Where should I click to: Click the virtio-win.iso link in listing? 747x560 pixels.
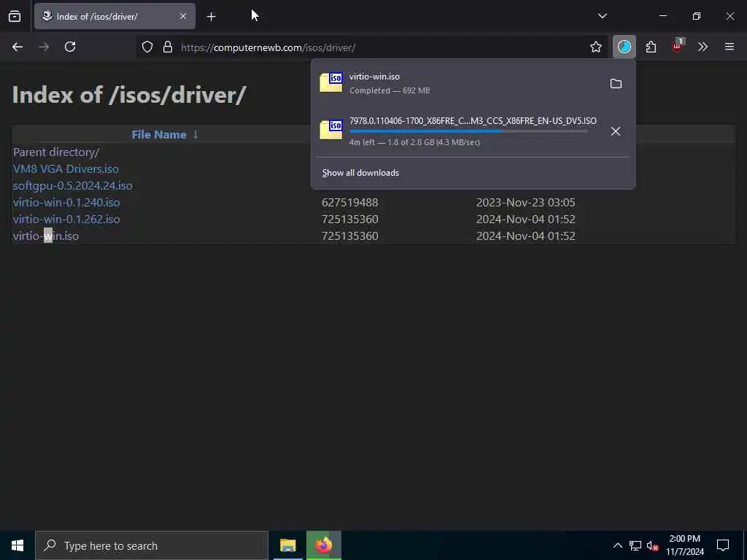46,236
